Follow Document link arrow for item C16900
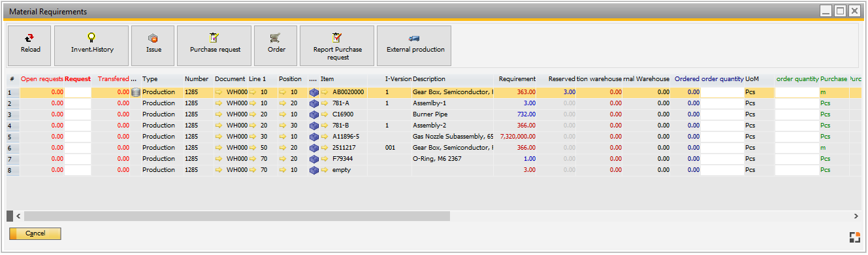Image resolution: width=868 pixels, height=255 pixels. 219,114
